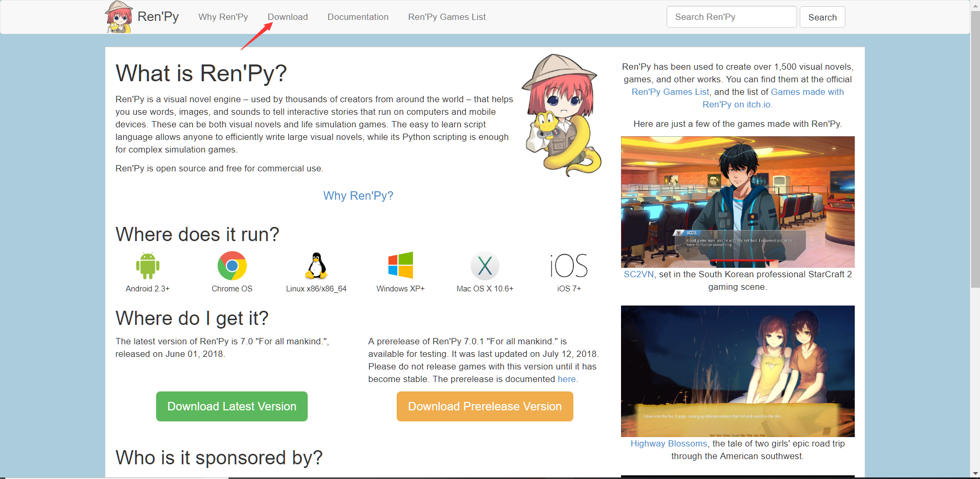Click the Mac OS X icon

pos(485,266)
